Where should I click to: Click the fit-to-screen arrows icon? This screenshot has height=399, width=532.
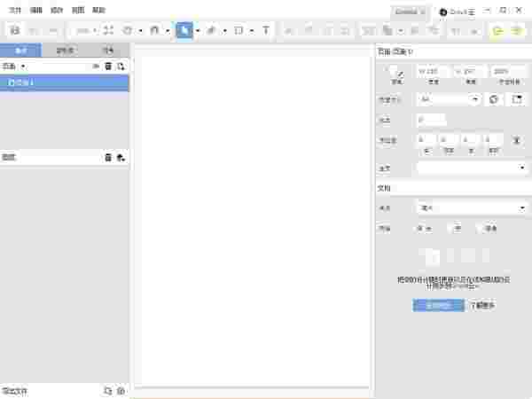(108, 30)
